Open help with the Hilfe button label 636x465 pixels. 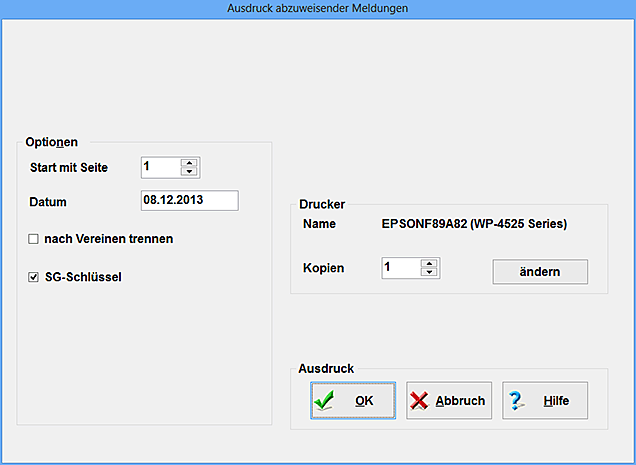(556, 401)
